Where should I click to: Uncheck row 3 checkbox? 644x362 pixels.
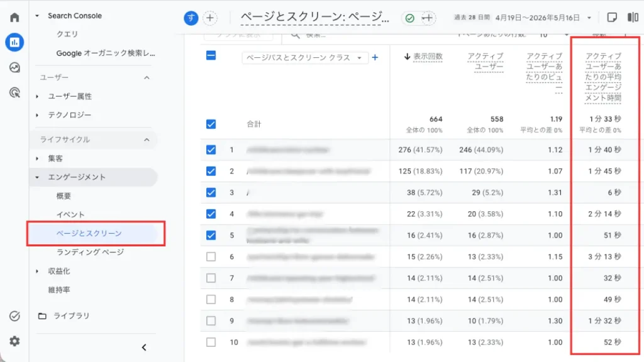click(x=211, y=192)
